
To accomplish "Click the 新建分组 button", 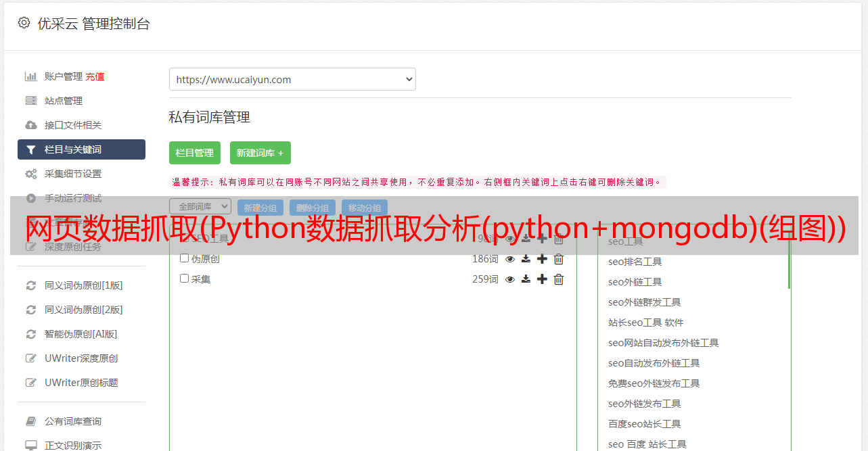I will [260, 208].
